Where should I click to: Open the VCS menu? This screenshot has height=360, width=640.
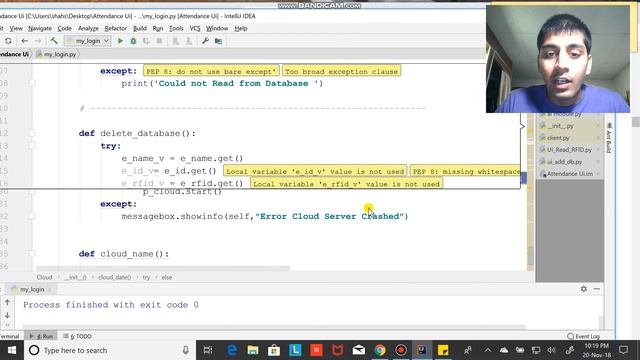(195, 28)
